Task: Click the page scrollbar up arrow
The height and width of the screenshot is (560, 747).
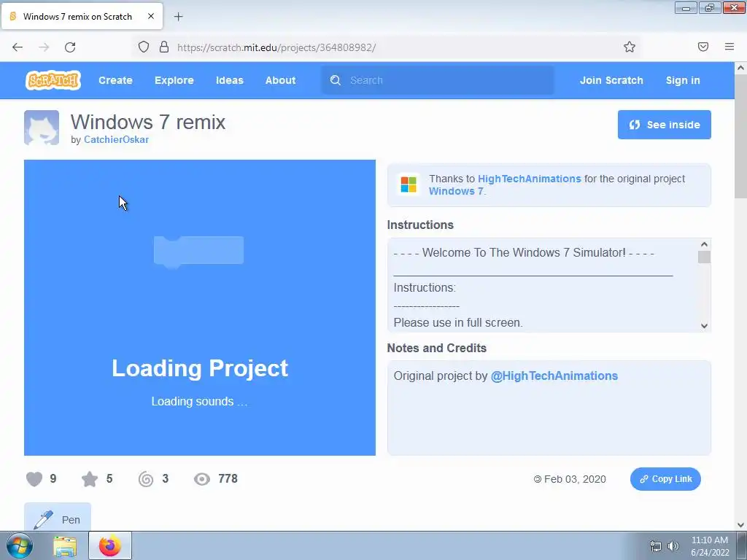Action: pyautogui.click(x=740, y=68)
